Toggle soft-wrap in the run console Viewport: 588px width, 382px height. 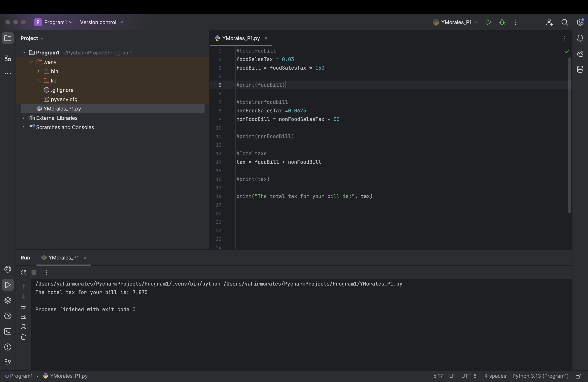coord(23,307)
